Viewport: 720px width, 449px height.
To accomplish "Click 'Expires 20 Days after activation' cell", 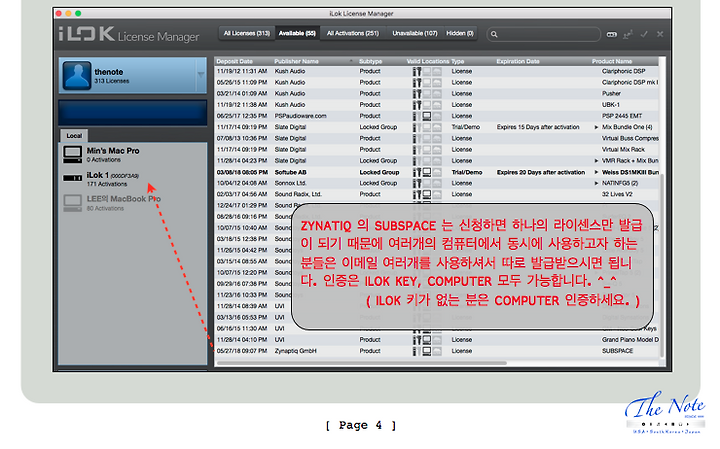I will [x=540, y=172].
